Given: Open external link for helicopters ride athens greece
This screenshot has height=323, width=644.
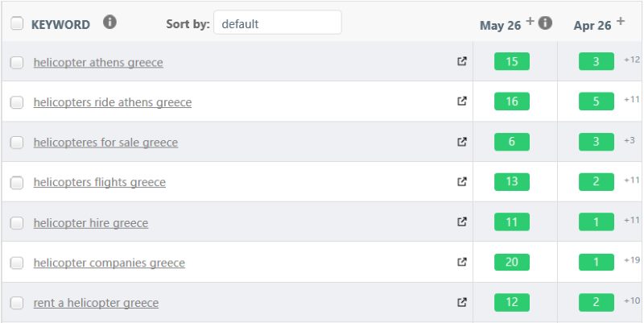Looking at the screenshot, I should coord(462,101).
